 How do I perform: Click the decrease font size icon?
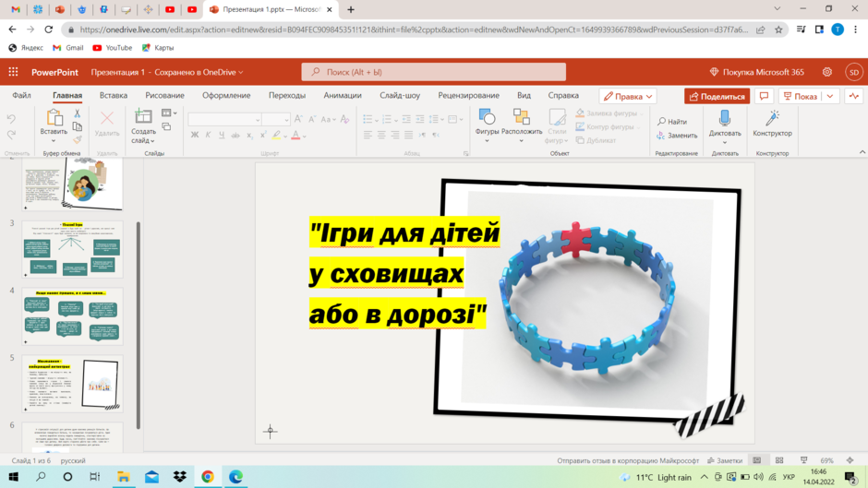click(x=312, y=119)
